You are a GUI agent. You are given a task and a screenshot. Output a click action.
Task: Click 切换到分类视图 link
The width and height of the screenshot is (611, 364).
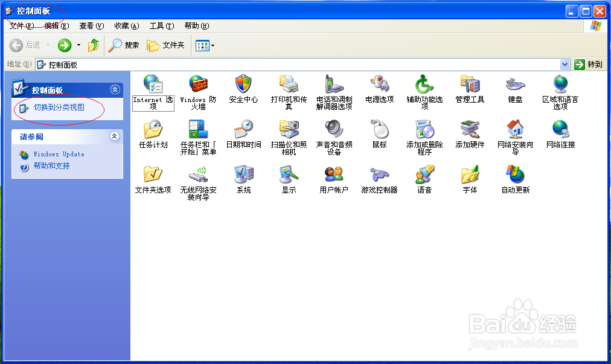(59, 107)
